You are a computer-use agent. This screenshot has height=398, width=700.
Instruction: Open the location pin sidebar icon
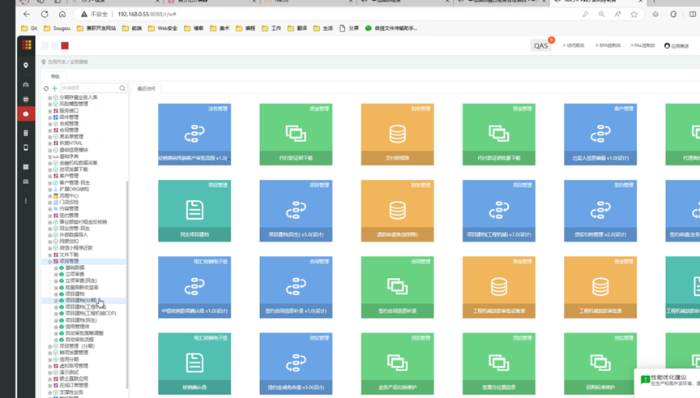click(26, 65)
